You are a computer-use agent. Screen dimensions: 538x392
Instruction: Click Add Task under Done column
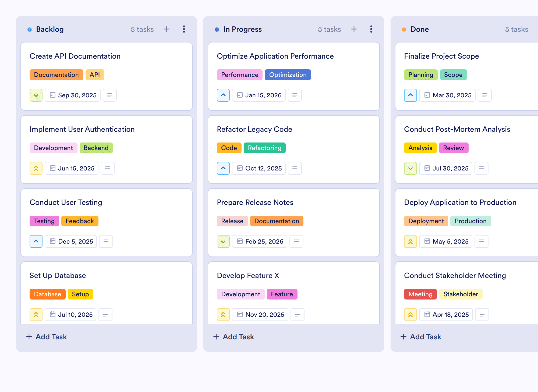point(421,337)
